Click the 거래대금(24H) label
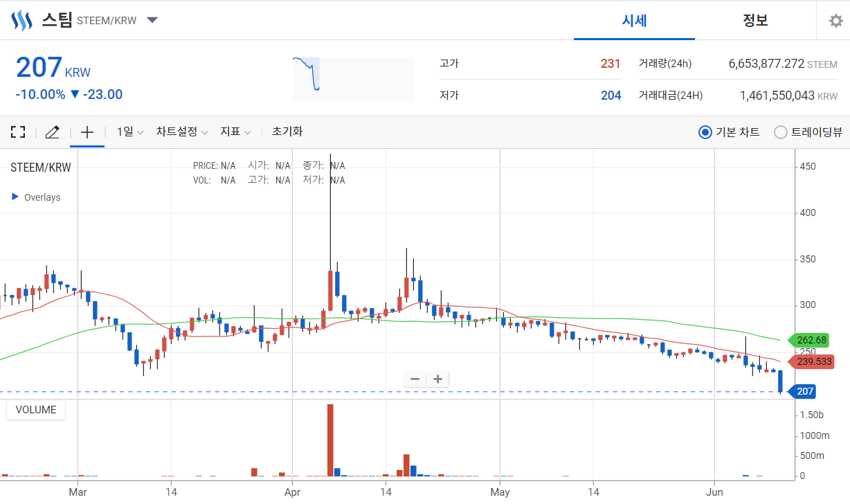The width and height of the screenshot is (850, 504). click(x=671, y=96)
